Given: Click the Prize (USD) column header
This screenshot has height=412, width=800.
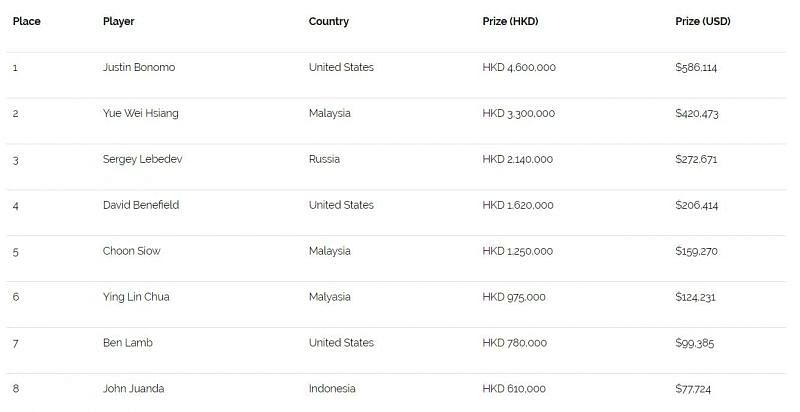Looking at the screenshot, I should pyautogui.click(x=703, y=21).
